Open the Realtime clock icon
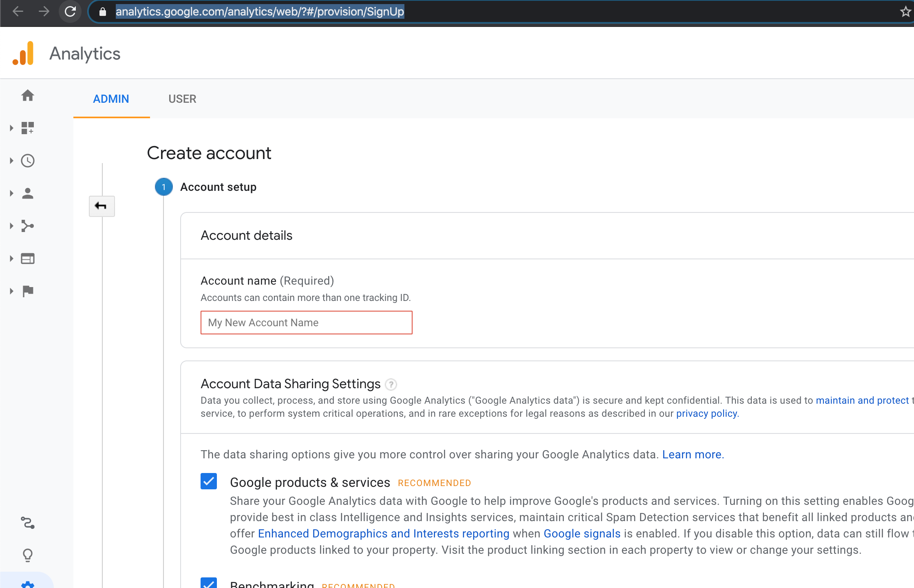The image size is (914, 588). click(x=28, y=161)
